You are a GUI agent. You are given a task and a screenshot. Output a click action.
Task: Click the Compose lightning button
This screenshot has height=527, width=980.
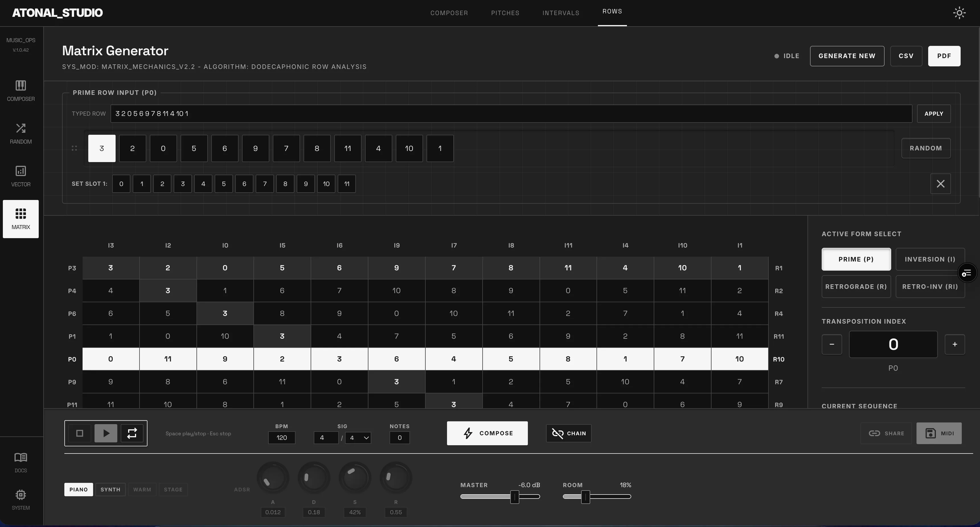point(487,433)
